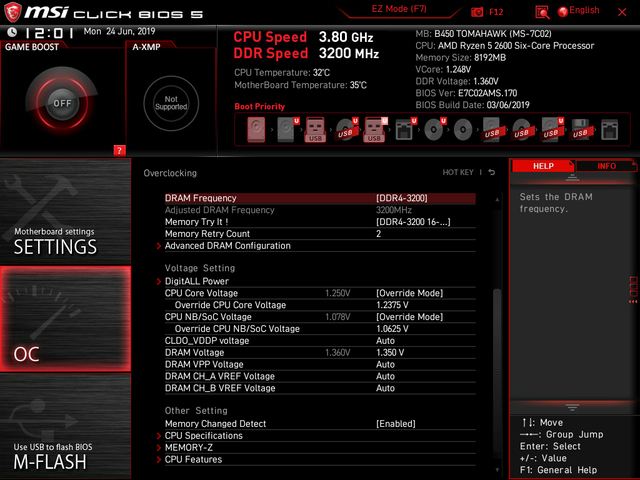The width and height of the screenshot is (640, 480).
Task: Click the red question mark under Game Boost
Action: [119, 150]
